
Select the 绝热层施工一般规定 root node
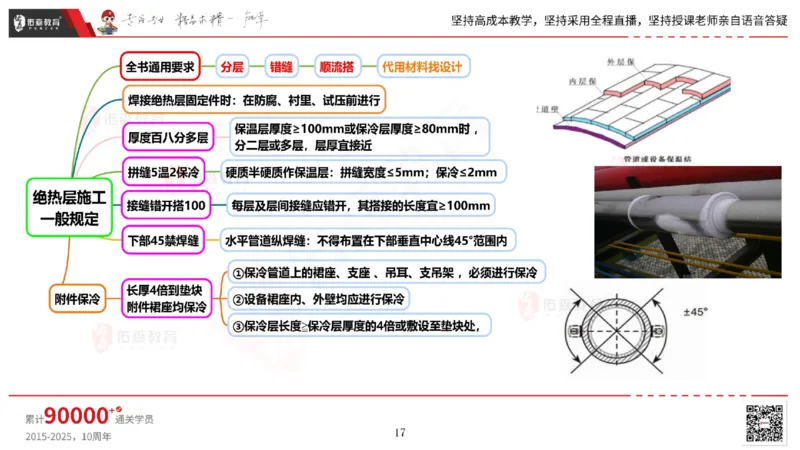click(69, 208)
